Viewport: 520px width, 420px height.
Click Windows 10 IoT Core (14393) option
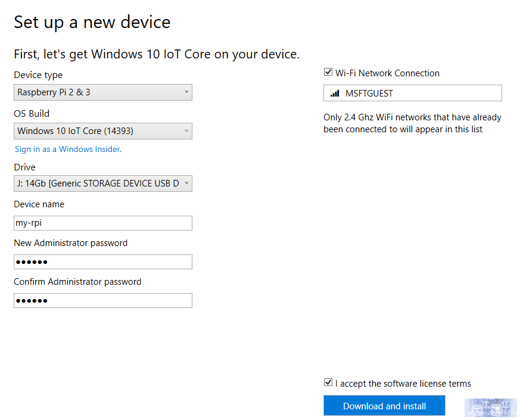[75, 131]
